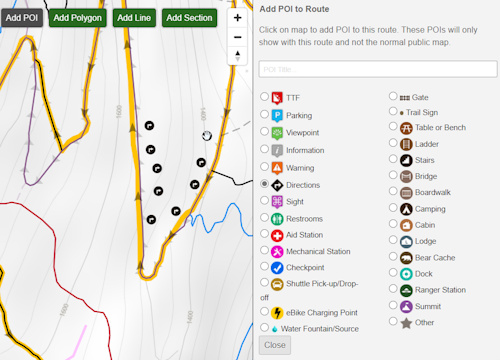Select the Checkpoint radio button
This screenshot has height=360, width=500.
(264, 266)
